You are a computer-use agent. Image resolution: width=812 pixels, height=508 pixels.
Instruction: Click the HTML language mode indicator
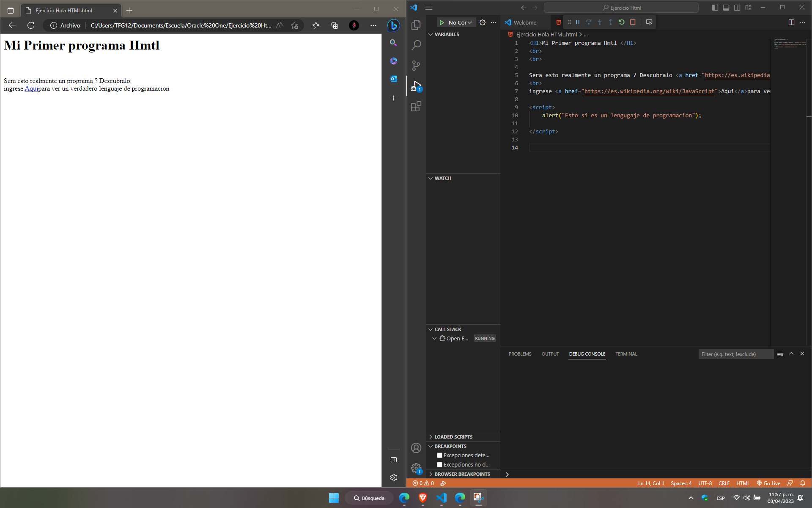click(x=743, y=483)
